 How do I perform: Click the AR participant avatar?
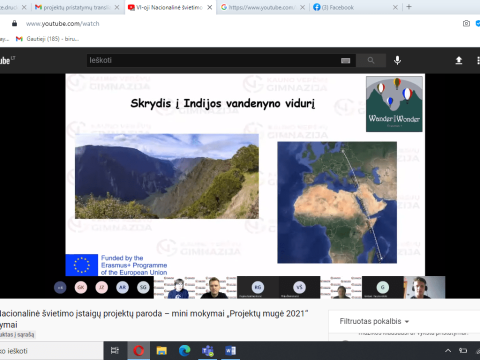coord(123,287)
